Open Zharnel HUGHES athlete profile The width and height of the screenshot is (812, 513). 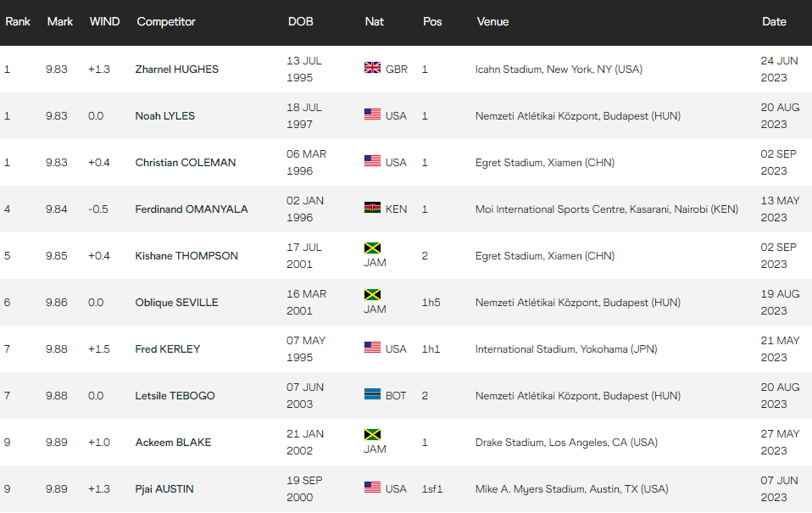177,70
